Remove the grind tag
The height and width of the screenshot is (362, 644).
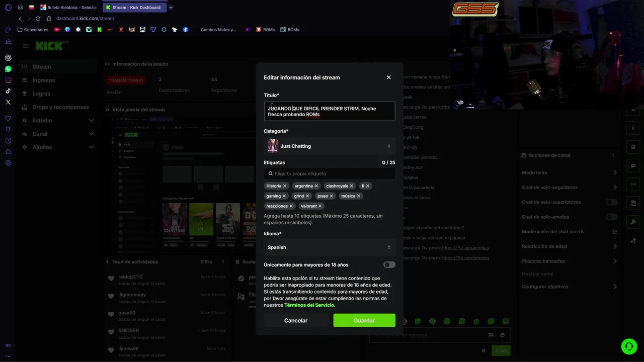click(307, 196)
